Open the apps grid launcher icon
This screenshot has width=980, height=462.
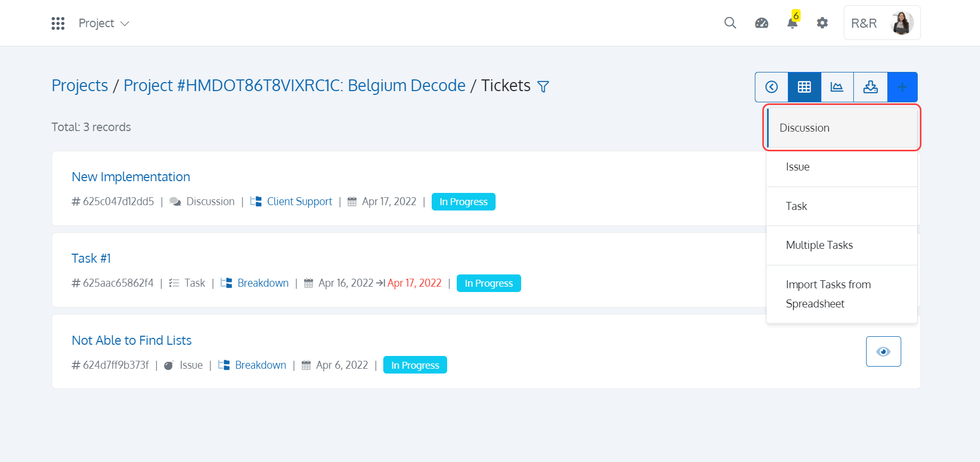58,23
